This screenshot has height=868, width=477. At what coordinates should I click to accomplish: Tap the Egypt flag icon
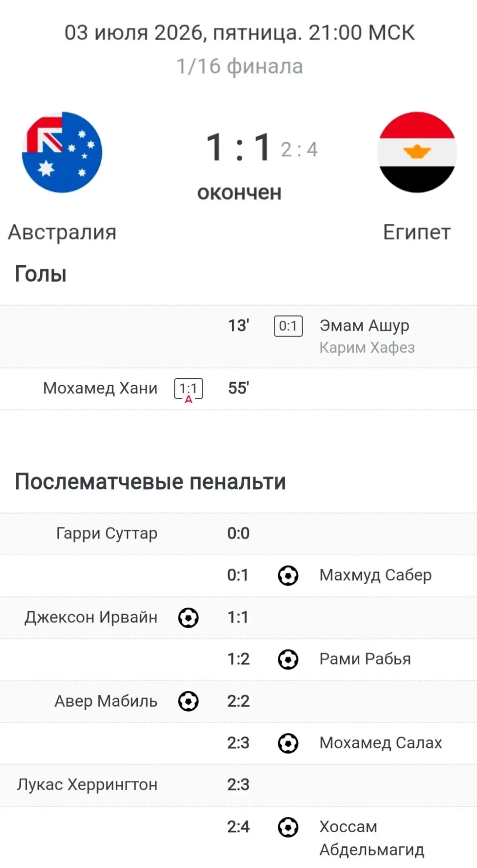click(x=417, y=152)
